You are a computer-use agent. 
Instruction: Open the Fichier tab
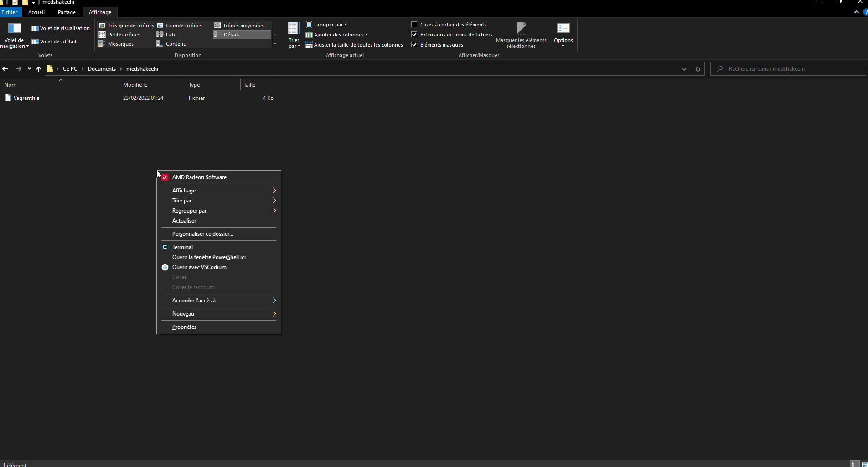click(9, 12)
